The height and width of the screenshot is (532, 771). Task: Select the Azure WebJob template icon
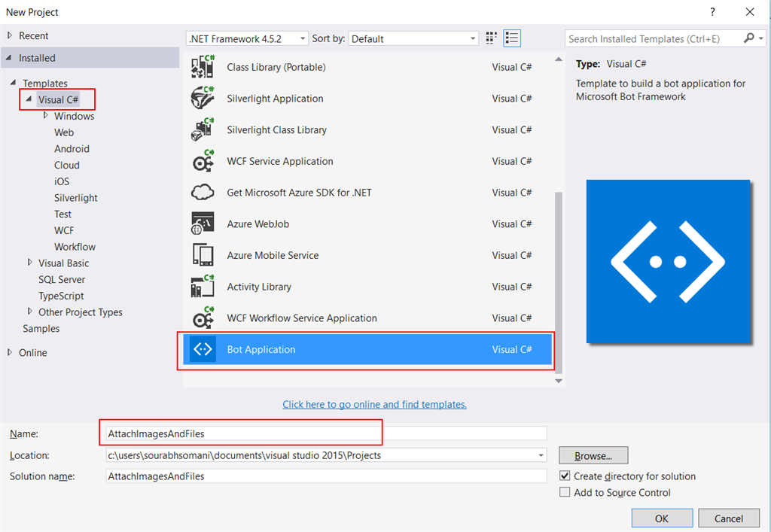pos(203,223)
